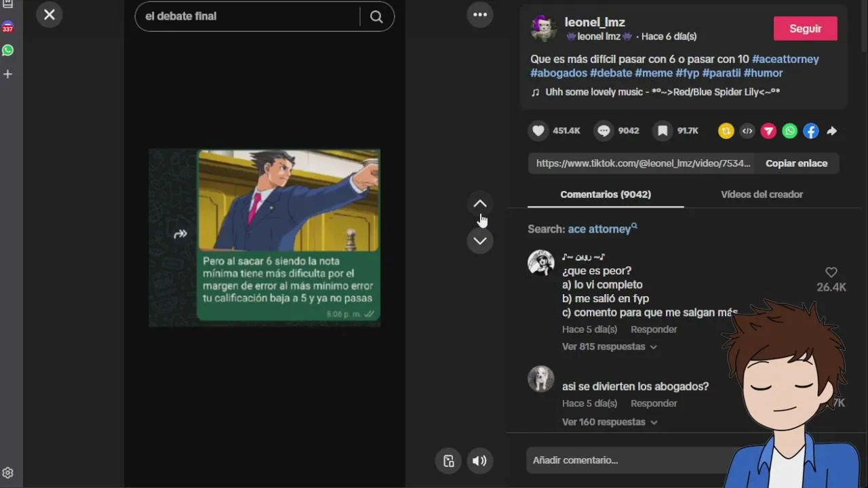The height and width of the screenshot is (488, 868).
Task: Select the video URL text field
Action: (643, 163)
